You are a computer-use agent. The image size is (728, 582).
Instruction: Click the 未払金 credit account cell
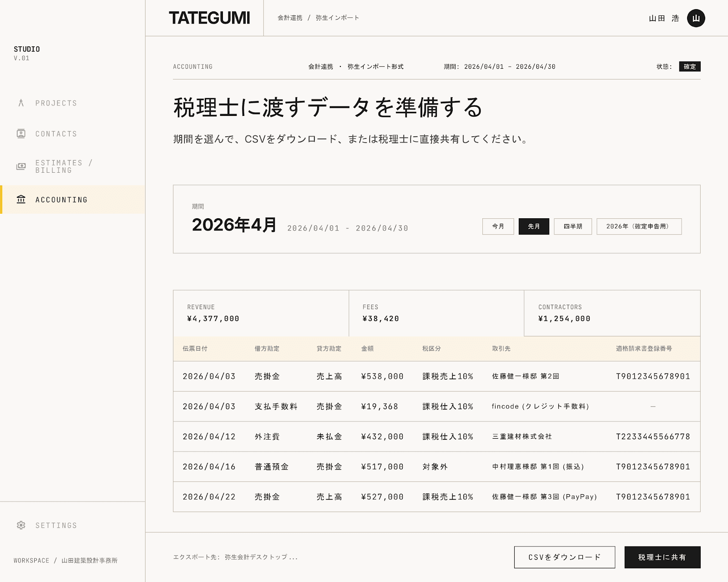coord(329,436)
